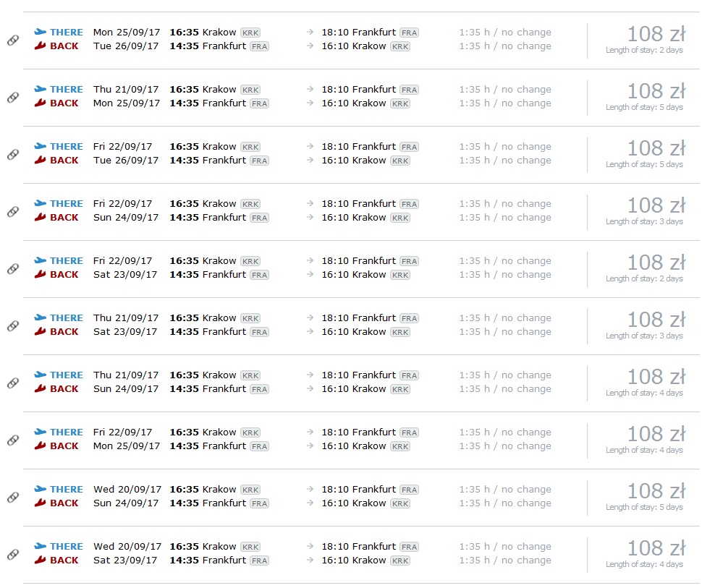Open link icon for Wed 20/09 to Sat 23/09 trip
702x588 pixels.
tap(13, 555)
